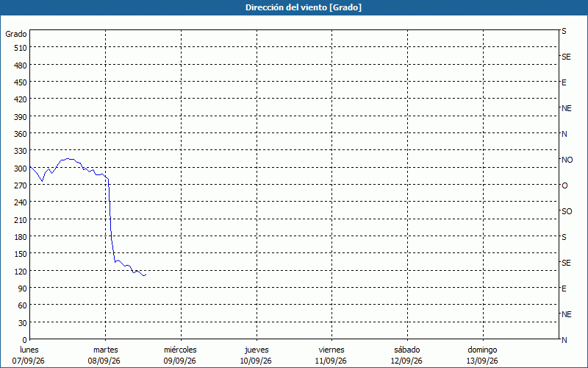
Task: Click the 'SO' compass label
Action: click(567, 211)
